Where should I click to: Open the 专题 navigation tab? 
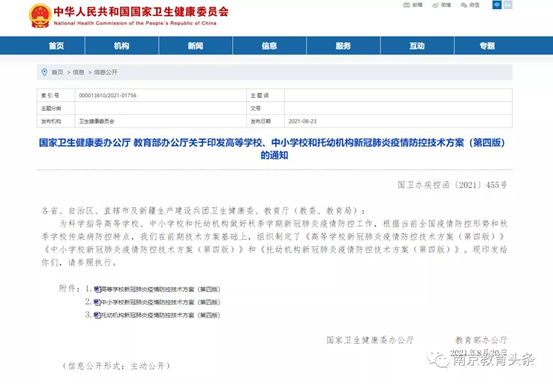(x=487, y=46)
